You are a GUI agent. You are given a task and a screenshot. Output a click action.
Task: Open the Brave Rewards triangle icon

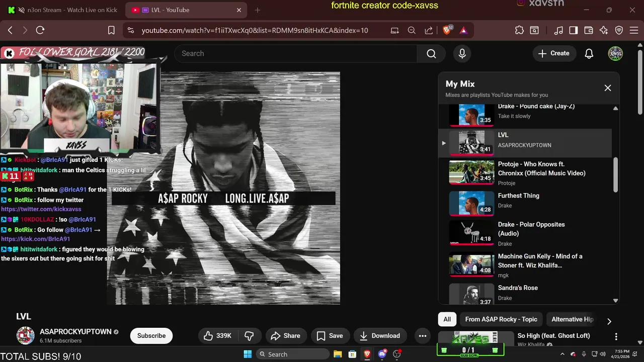point(463,30)
